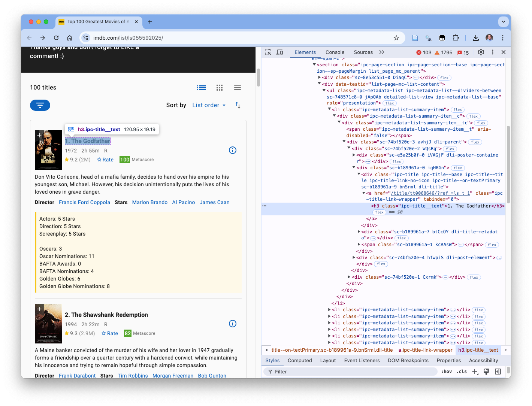
Task: Click the styles Filter input
Action: (350, 372)
